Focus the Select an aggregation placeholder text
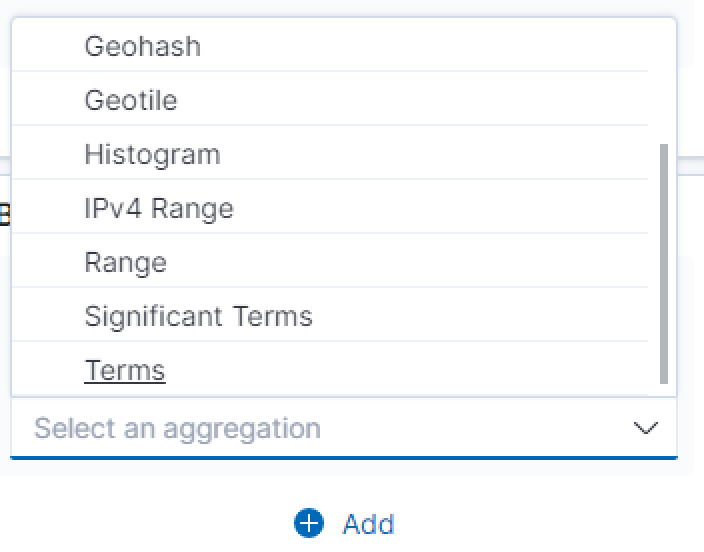This screenshot has width=704, height=552. [x=177, y=429]
